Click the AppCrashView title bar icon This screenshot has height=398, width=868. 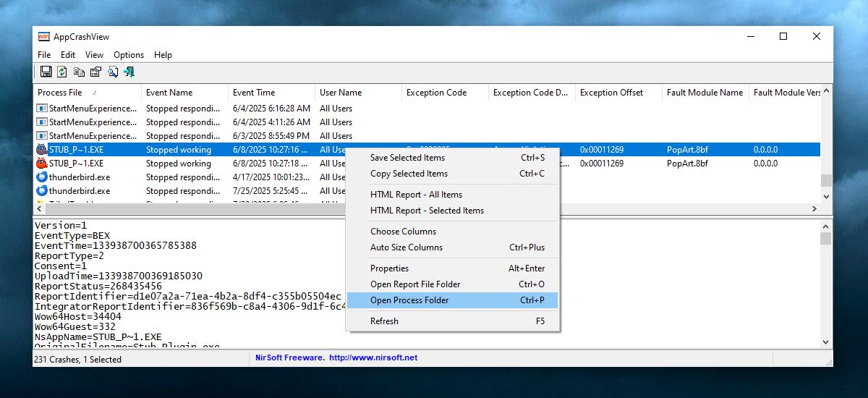click(43, 37)
